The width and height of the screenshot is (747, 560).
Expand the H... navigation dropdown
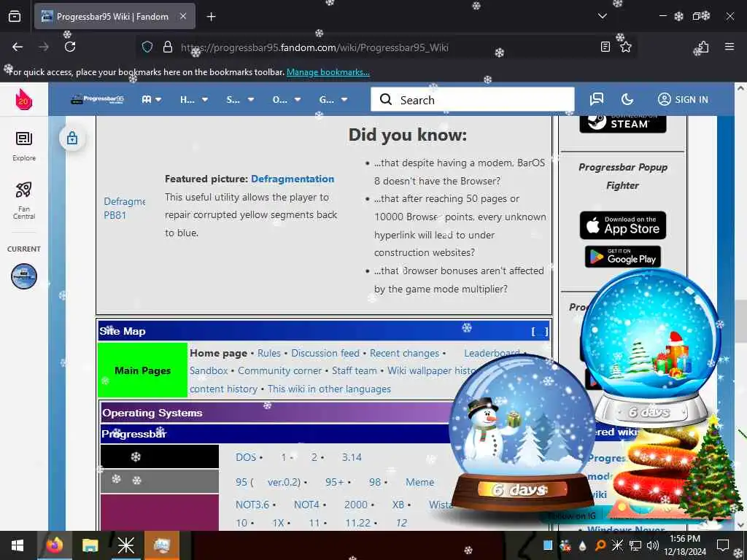(194, 99)
